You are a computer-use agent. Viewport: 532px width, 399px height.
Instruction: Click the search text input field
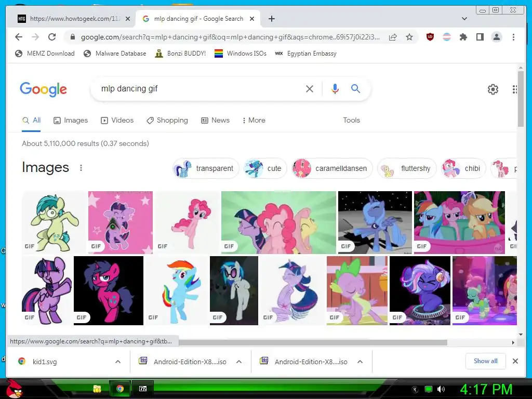200,89
